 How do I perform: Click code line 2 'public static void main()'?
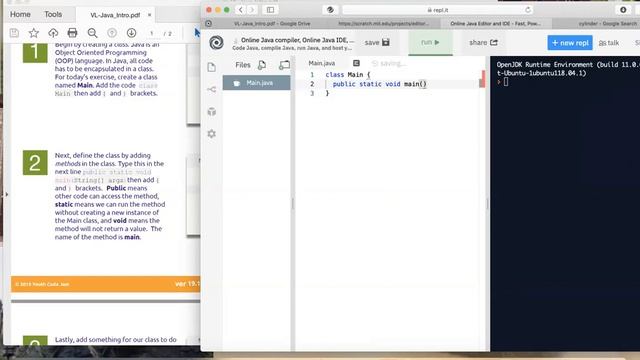pyautogui.click(x=380, y=84)
